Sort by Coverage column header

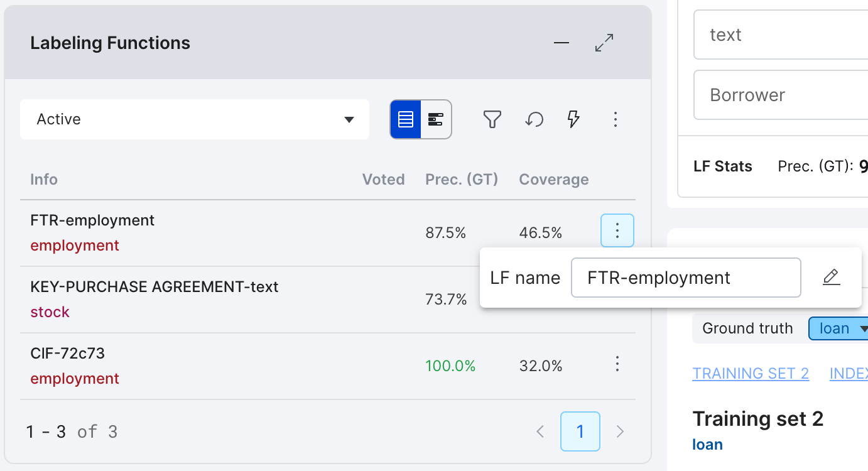click(554, 180)
